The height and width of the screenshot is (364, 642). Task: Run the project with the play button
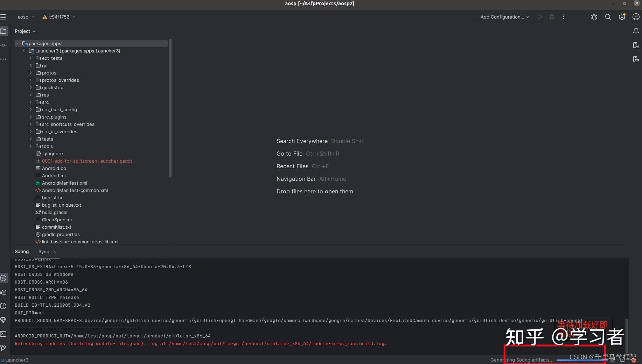[x=540, y=17]
